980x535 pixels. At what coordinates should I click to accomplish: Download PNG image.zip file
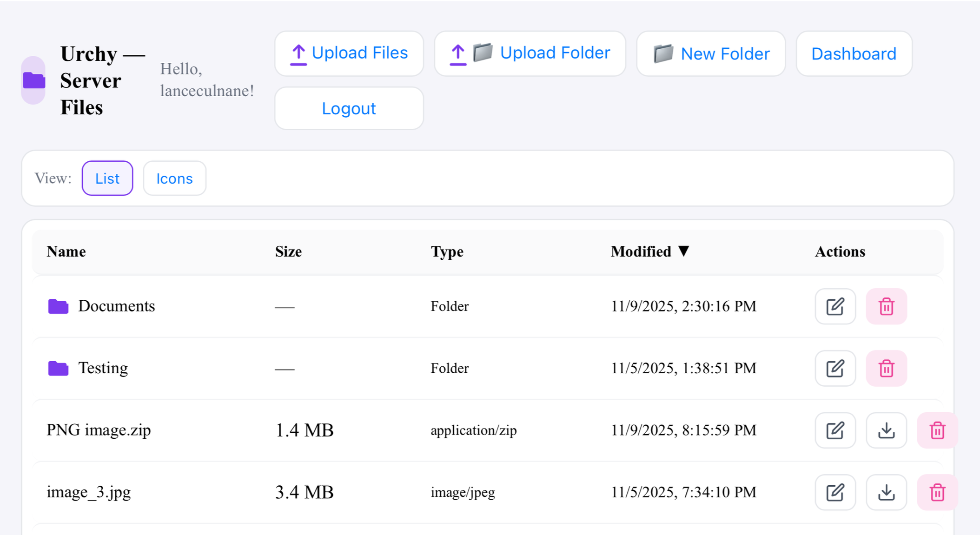(x=886, y=430)
